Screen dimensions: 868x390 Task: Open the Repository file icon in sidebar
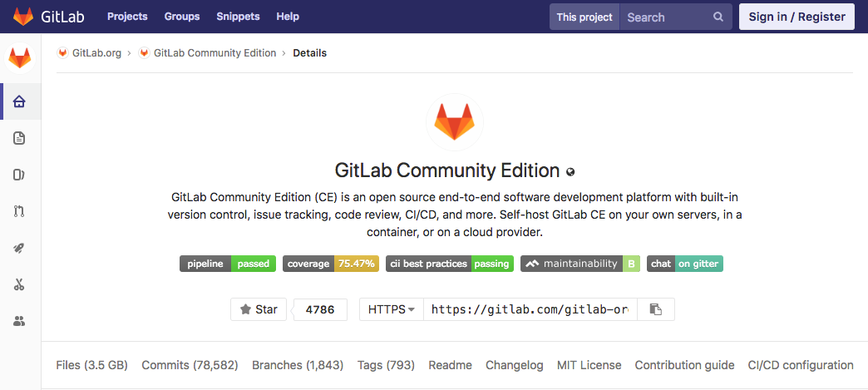pyautogui.click(x=19, y=138)
